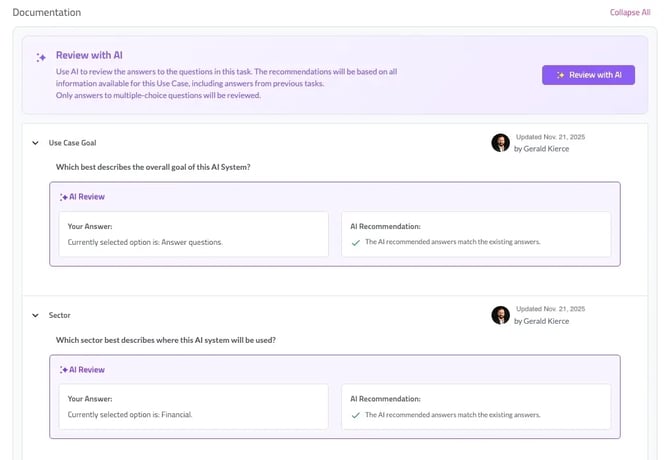Screen dimensions: 670x460
Task: Select the Sector section title
Action: tap(59, 316)
